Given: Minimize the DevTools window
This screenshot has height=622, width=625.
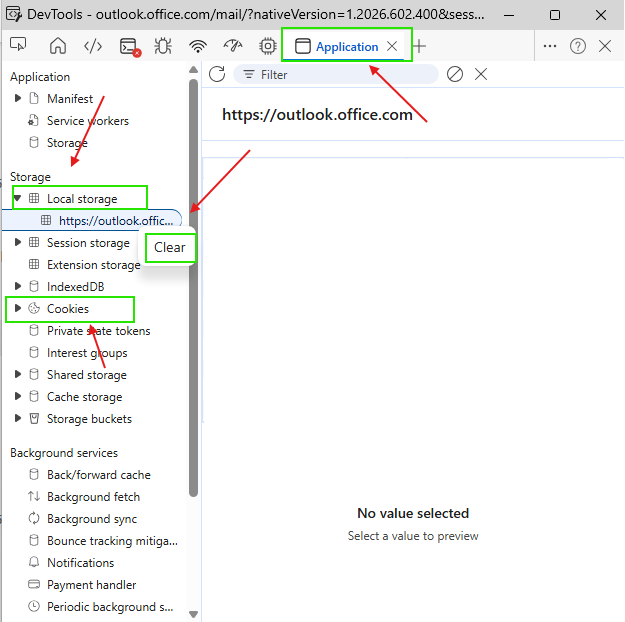Looking at the screenshot, I should pyautogui.click(x=509, y=15).
